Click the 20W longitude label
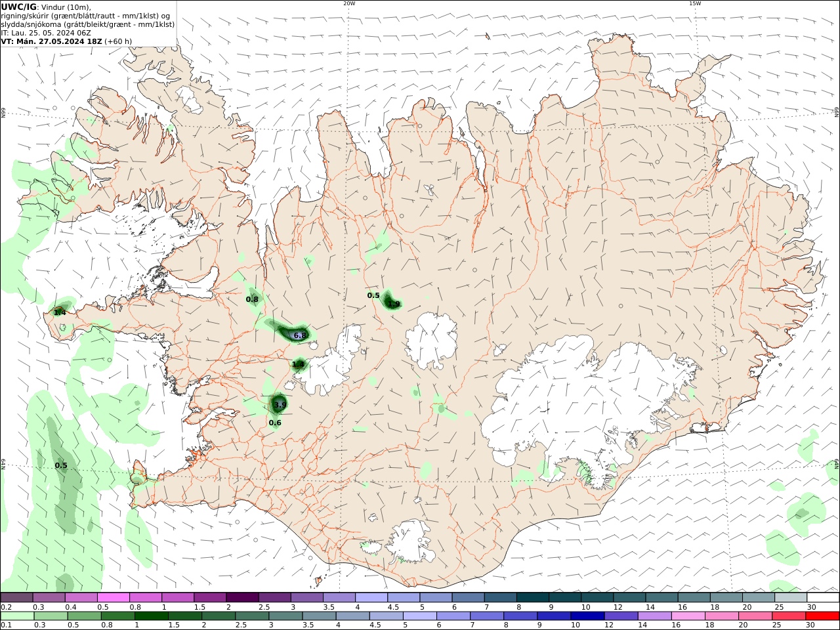This screenshot has height=630, width=840. [x=349, y=3]
